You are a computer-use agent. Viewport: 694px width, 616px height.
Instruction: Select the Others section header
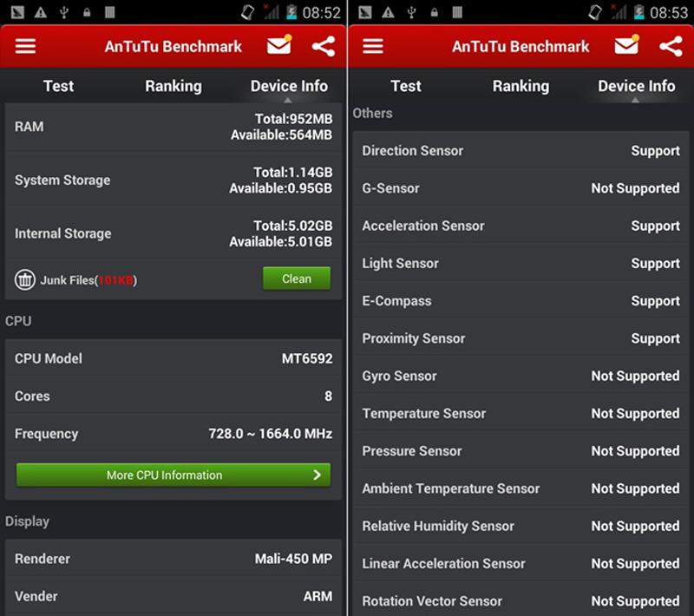click(x=372, y=114)
